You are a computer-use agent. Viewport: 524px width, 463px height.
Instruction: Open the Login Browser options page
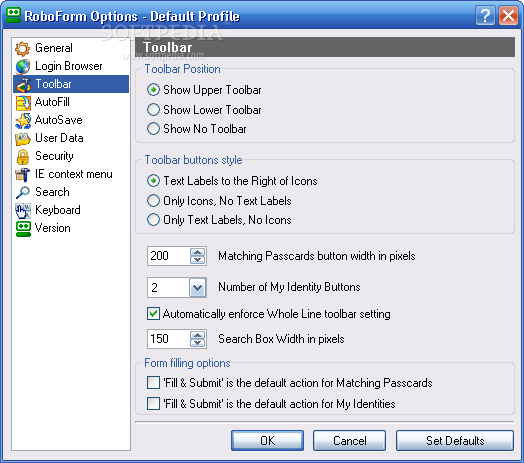pyautogui.click(x=71, y=66)
